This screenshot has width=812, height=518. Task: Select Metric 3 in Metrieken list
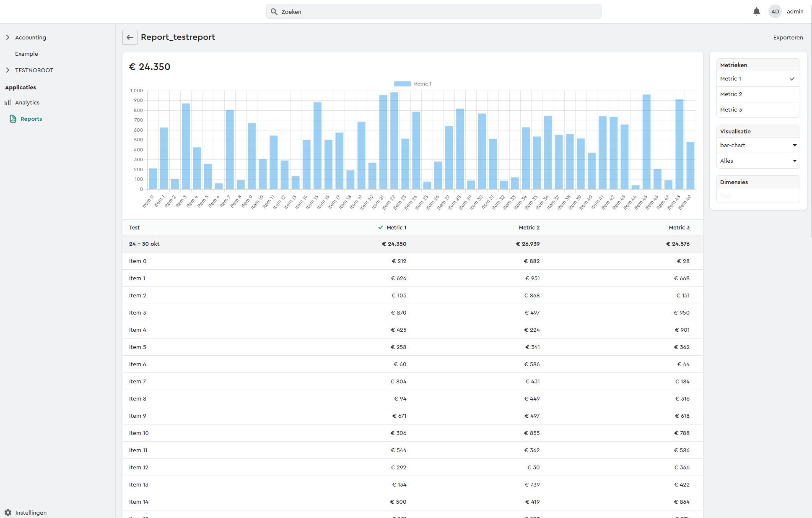click(x=758, y=109)
